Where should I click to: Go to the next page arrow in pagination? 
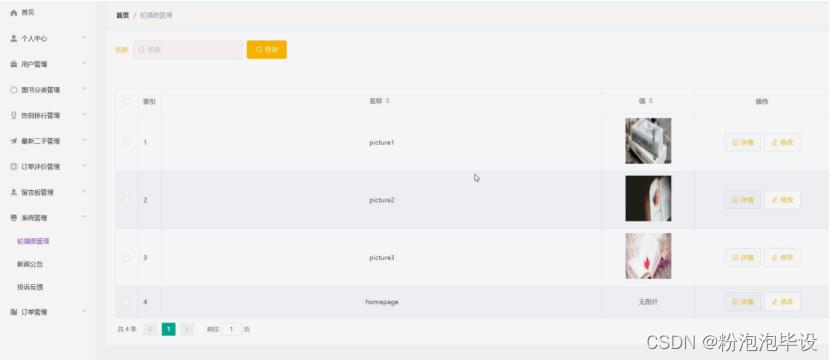pos(186,329)
